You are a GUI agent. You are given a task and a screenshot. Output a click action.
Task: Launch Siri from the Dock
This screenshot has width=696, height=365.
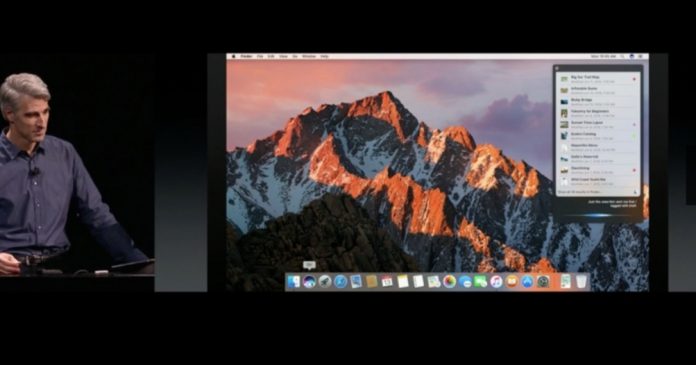click(309, 282)
